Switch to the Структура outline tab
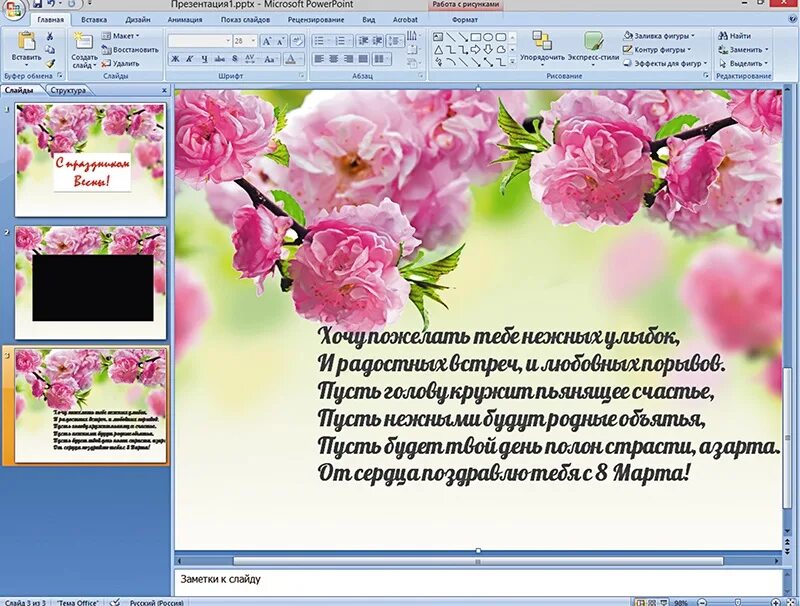 pyautogui.click(x=68, y=90)
